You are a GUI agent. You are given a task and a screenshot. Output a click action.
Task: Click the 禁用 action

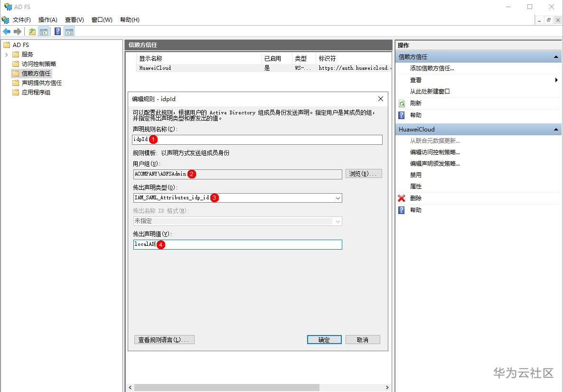416,175
